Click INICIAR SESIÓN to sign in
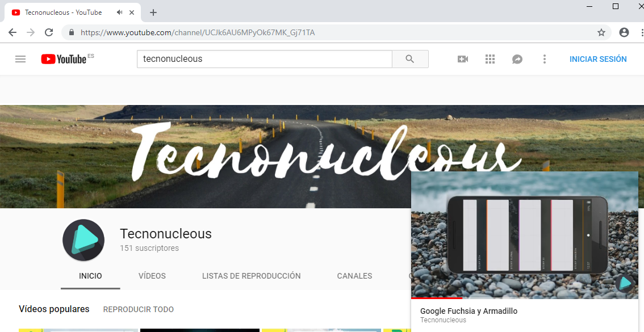Viewport: 644px width, 332px height. tap(598, 59)
